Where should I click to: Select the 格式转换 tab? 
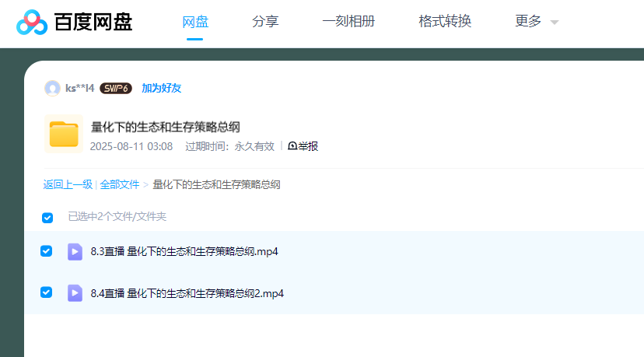coord(445,22)
